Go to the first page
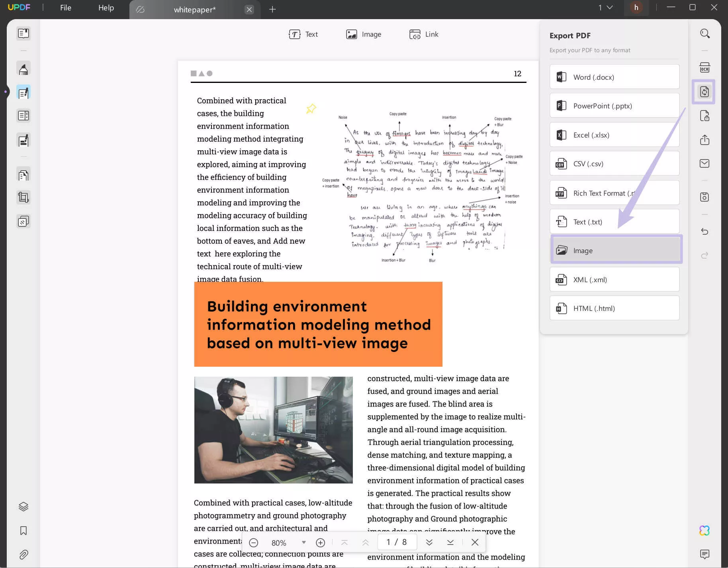728x568 pixels. (x=344, y=542)
